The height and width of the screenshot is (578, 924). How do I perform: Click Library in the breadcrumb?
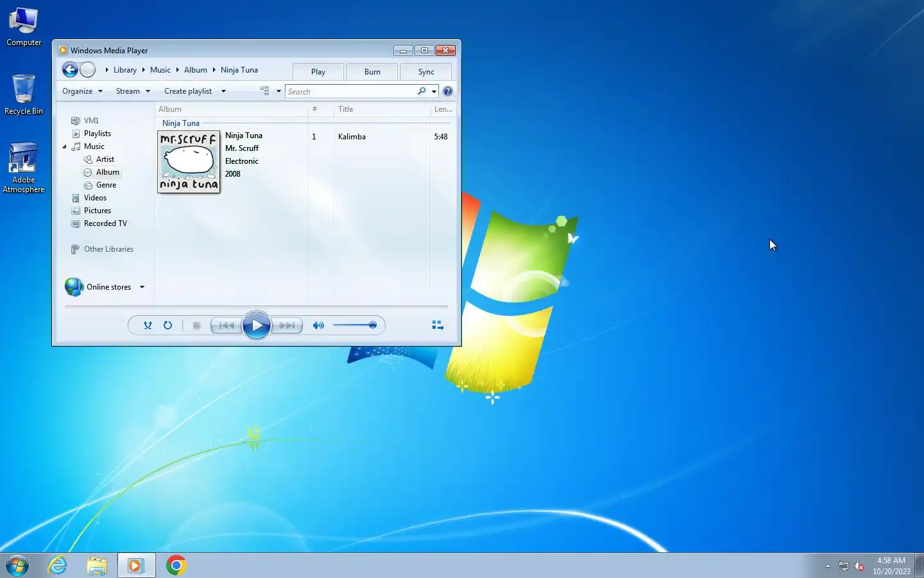point(125,70)
